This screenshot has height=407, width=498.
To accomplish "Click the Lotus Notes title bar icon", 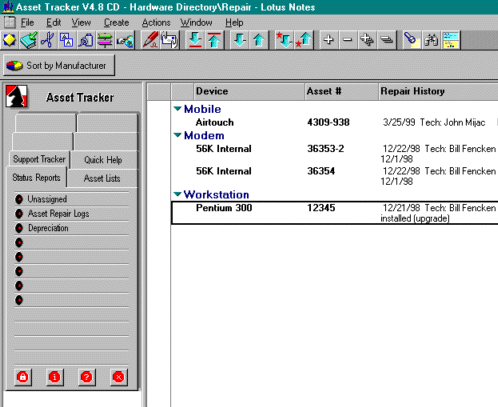I will click(8, 7).
